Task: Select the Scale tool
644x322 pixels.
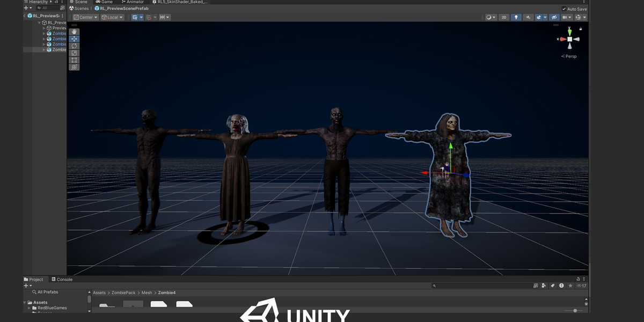Action: click(74, 53)
